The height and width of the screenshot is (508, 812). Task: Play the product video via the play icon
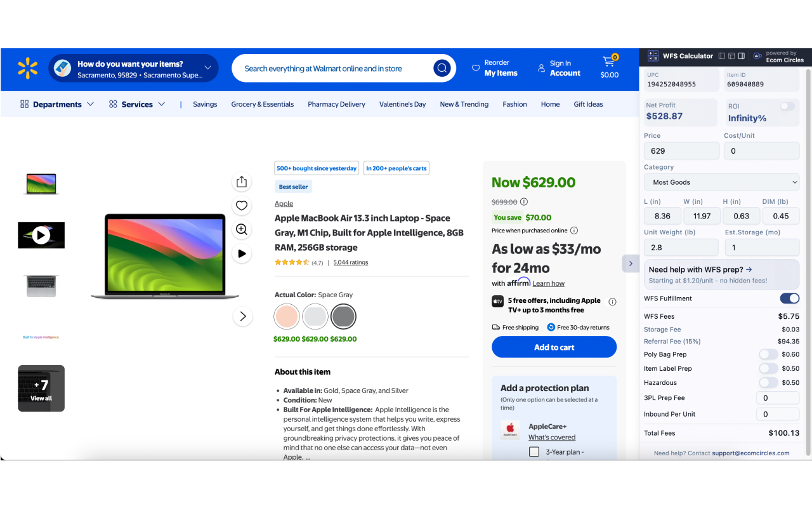click(x=242, y=253)
